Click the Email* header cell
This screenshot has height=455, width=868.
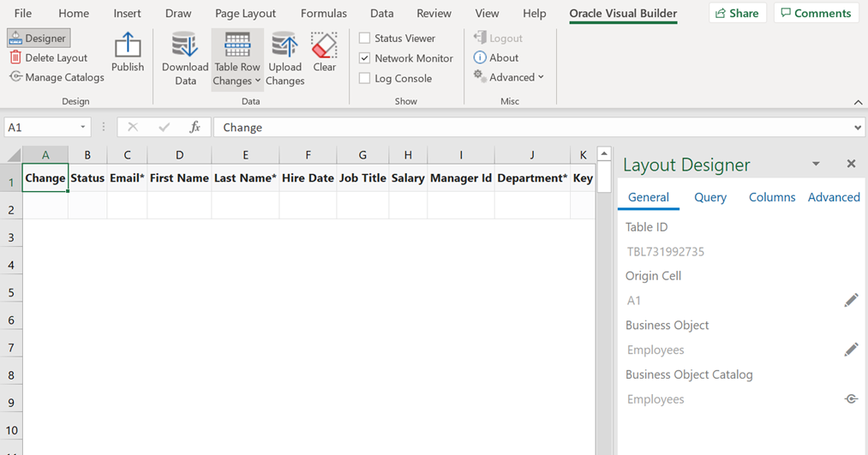(x=128, y=177)
